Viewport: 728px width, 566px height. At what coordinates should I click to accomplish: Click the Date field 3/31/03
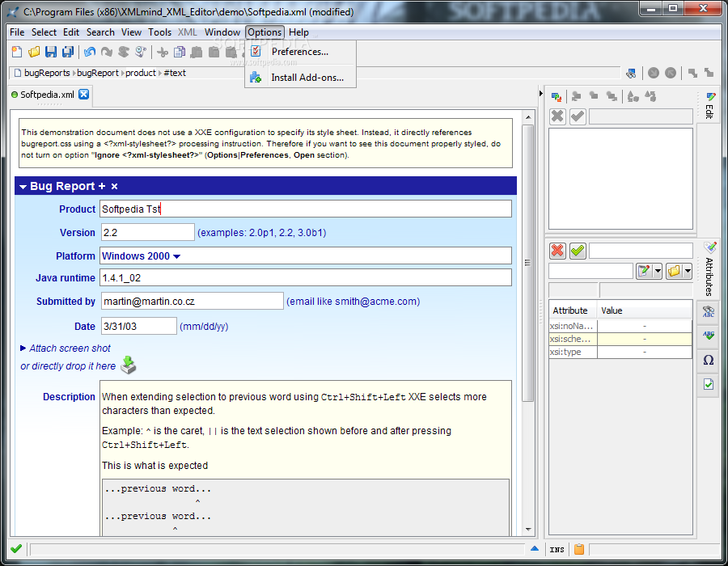(139, 326)
